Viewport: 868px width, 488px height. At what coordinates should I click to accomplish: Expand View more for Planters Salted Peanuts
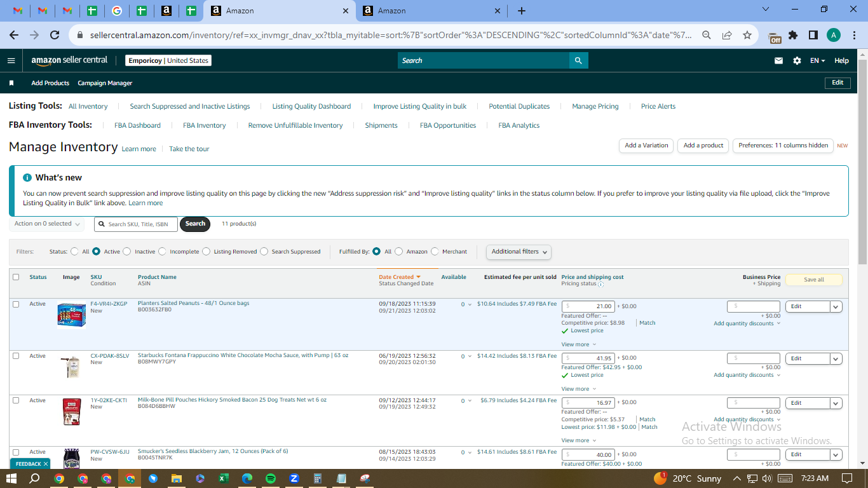[x=579, y=344]
